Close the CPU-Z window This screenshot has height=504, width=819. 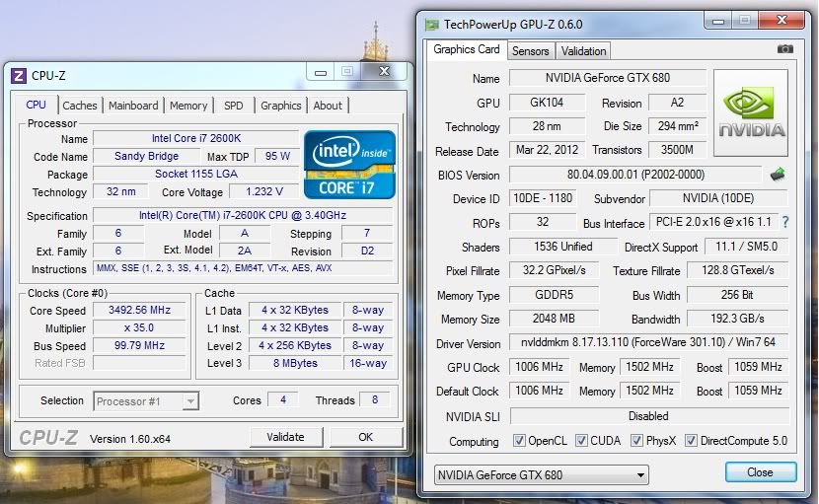(x=384, y=72)
